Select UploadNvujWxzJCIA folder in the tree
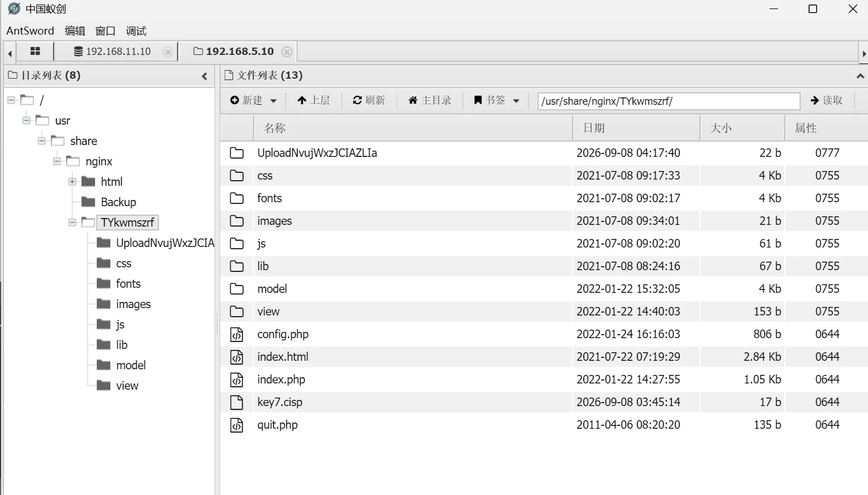The height and width of the screenshot is (495, 868). coord(165,243)
